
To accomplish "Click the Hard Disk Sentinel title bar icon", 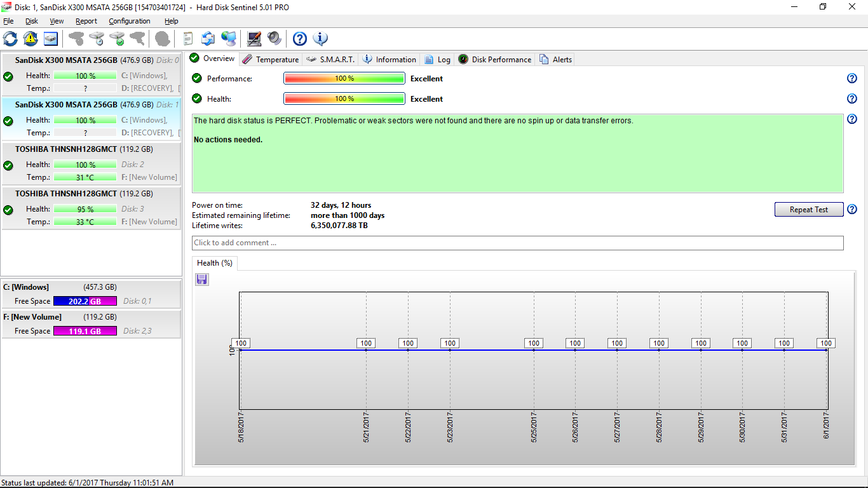I will [x=6, y=6].
